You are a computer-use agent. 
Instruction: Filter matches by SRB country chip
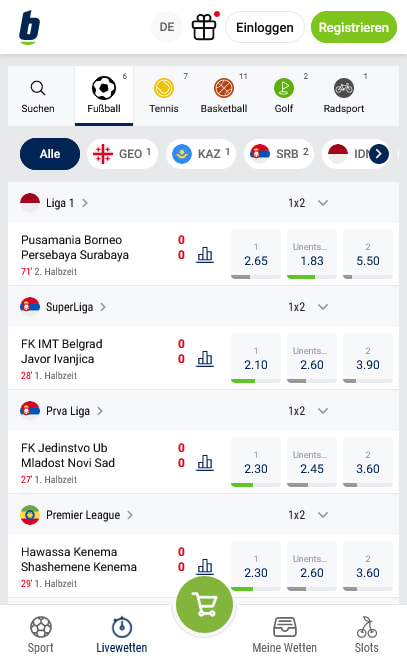tap(279, 154)
